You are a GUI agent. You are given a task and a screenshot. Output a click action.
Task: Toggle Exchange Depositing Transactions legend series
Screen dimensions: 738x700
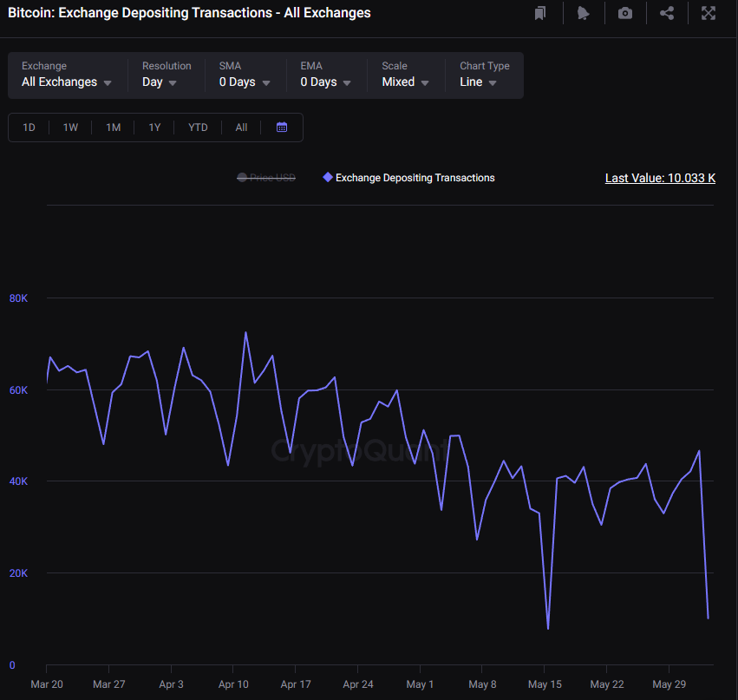click(408, 178)
